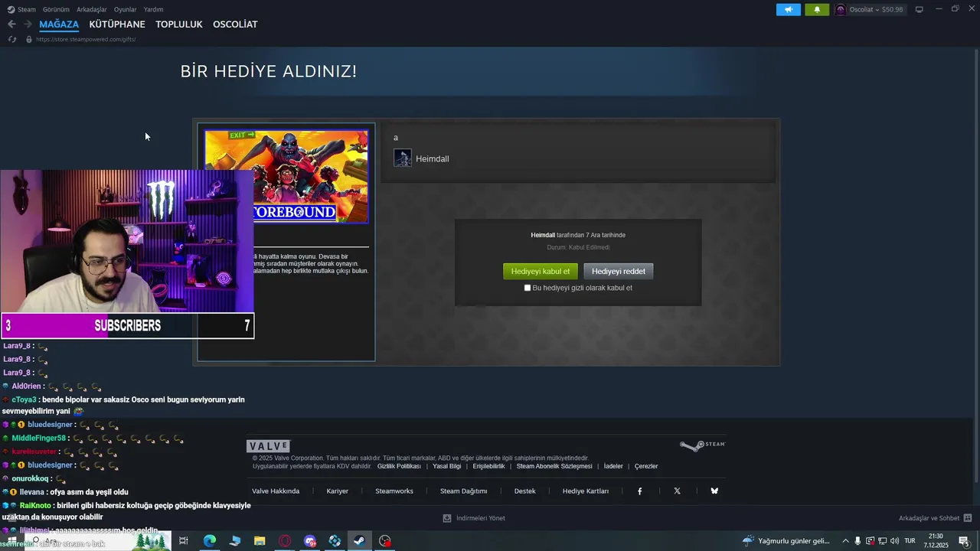The image size is (980, 551).
Task: Open Çerezler link
Action: click(646, 466)
